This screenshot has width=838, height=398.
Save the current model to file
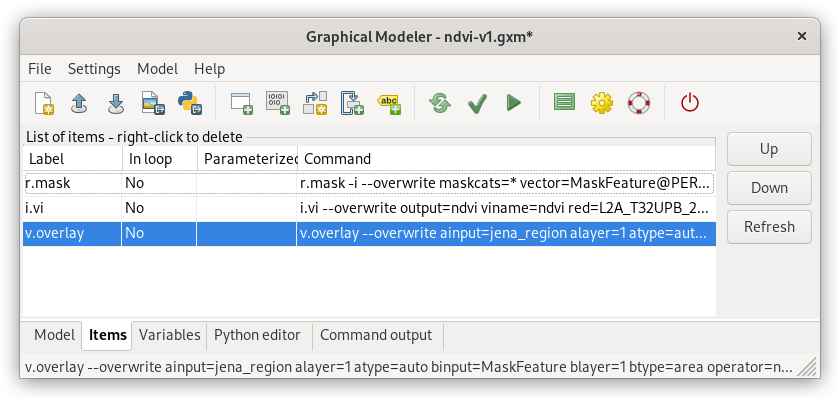pos(115,103)
